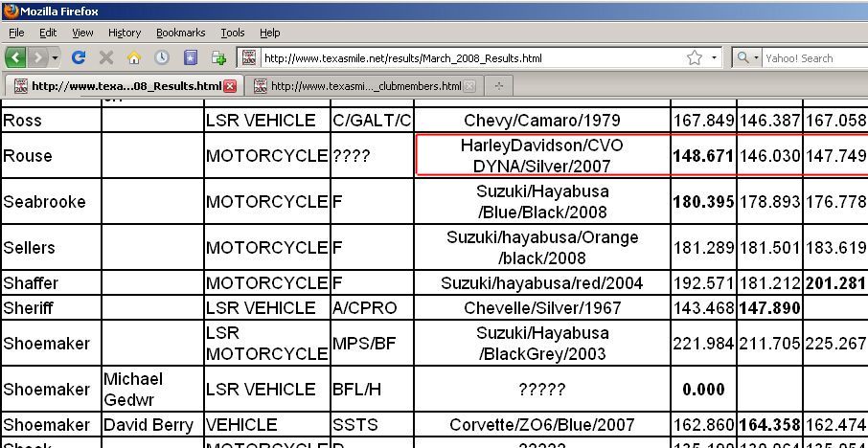Open the History menu
The width and height of the screenshot is (868, 448).
pyautogui.click(x=125, y=33)
